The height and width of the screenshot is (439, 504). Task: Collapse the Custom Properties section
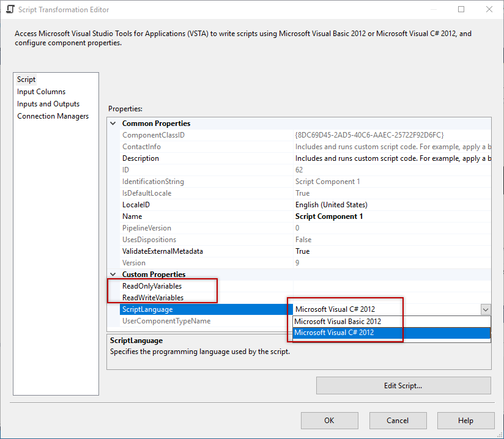coord(113,274)
